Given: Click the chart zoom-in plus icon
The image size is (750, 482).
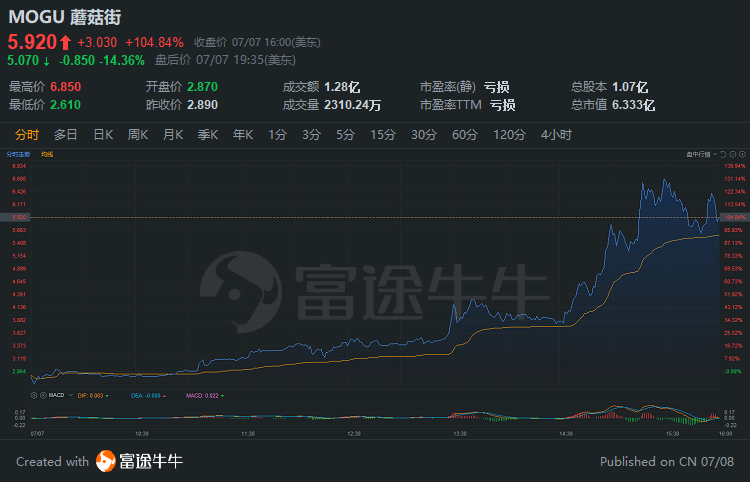Looking at the screenshot, I should (742, 154).
